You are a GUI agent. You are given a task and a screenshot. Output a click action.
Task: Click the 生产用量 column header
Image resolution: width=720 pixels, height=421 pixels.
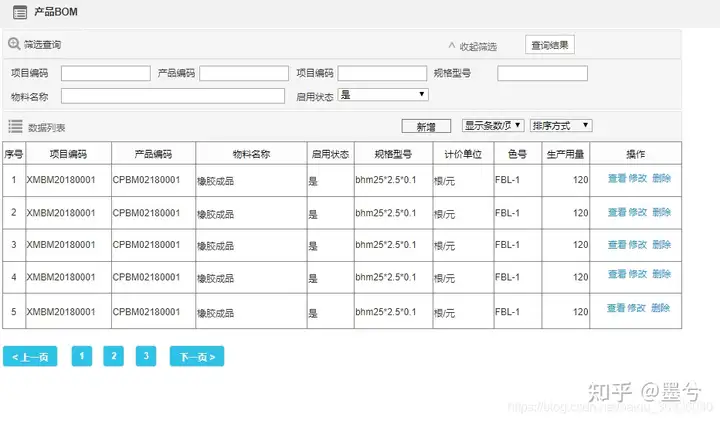[x=565, y=154]
